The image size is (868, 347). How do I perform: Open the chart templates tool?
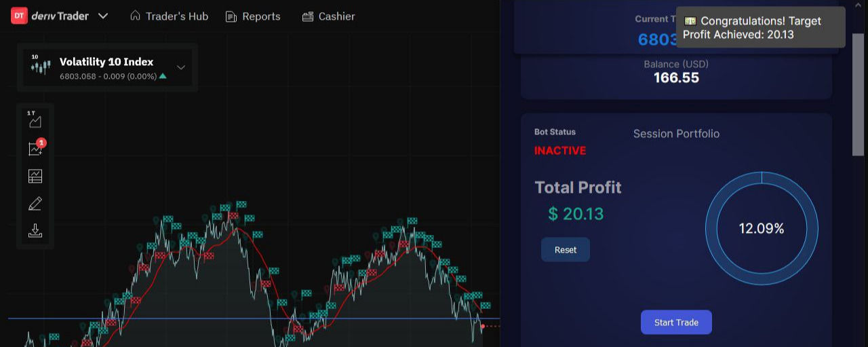pyautogui.click(x=35, y=177)
